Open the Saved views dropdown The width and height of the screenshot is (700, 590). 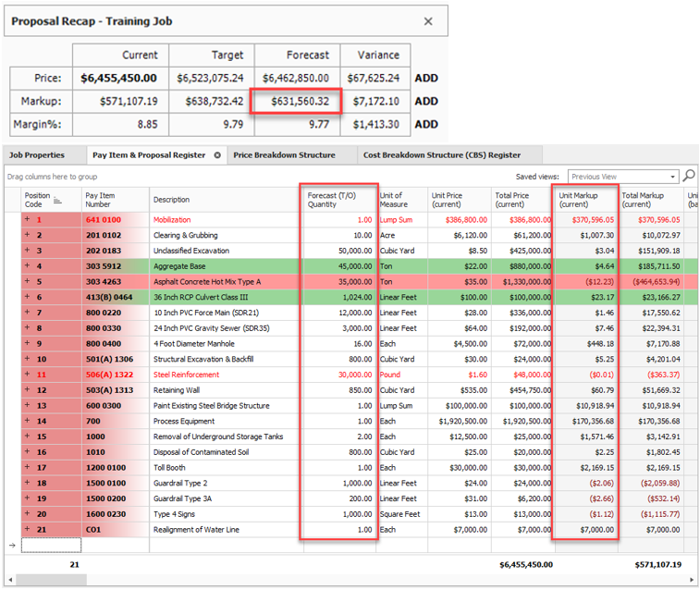tap(672, 177)
